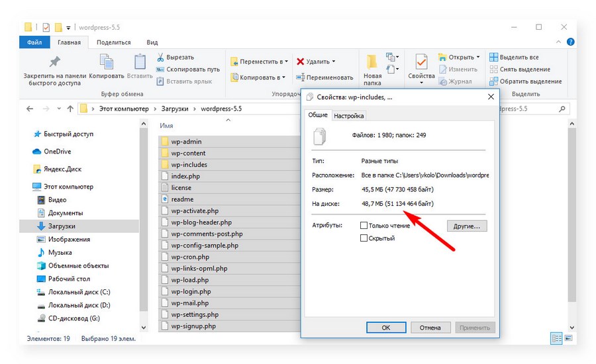Viewport: 596px width, 364px height.
Task: Click Edit (Изменить) in ribbon
Action: click(x=458, y=69)
